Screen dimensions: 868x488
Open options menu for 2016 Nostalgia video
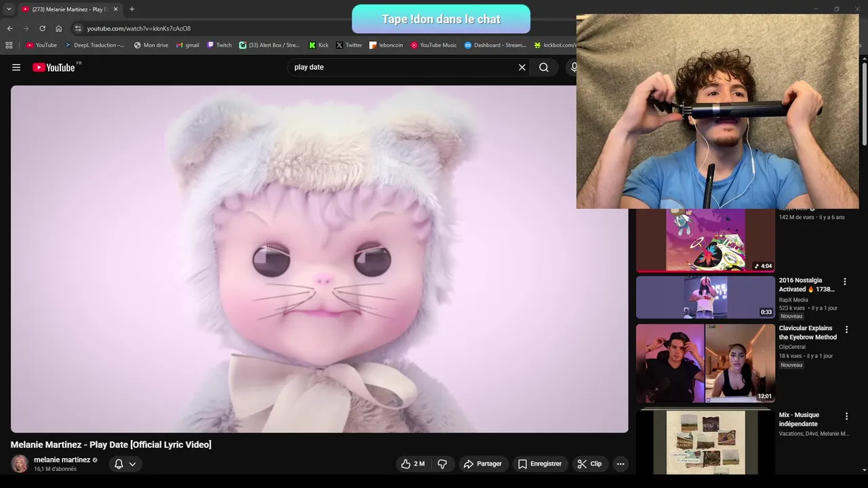(x=845, y=281)
